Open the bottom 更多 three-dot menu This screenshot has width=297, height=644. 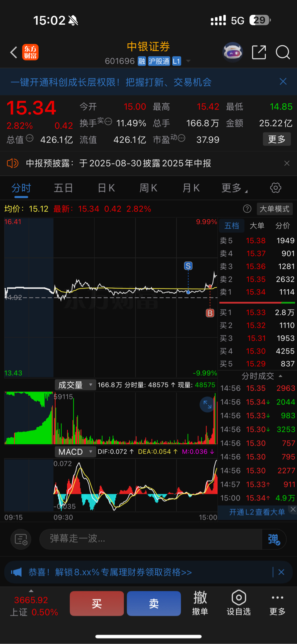[x=277, y=604]
